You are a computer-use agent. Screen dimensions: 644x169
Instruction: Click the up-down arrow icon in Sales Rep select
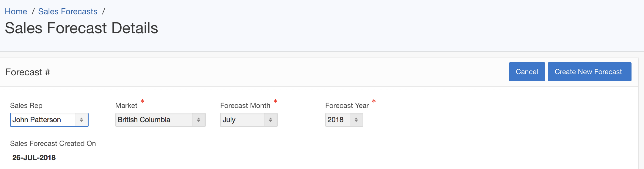(x=81, y=120)
